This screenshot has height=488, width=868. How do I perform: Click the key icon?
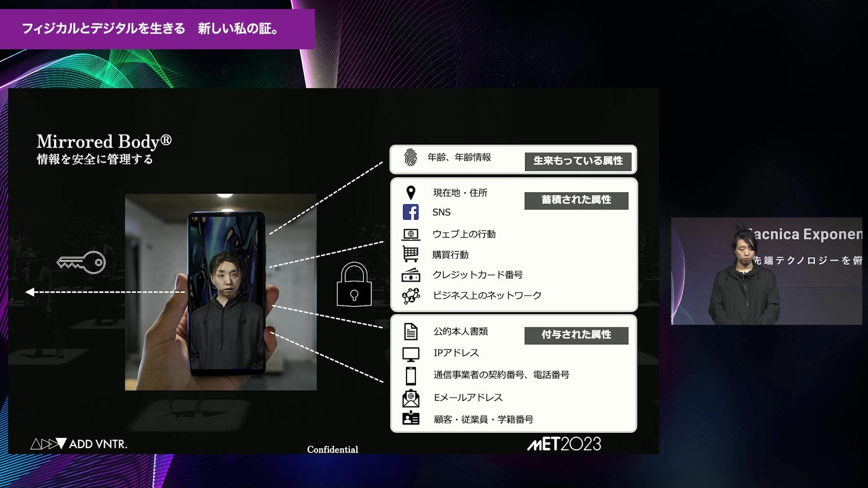pos(81,262)
